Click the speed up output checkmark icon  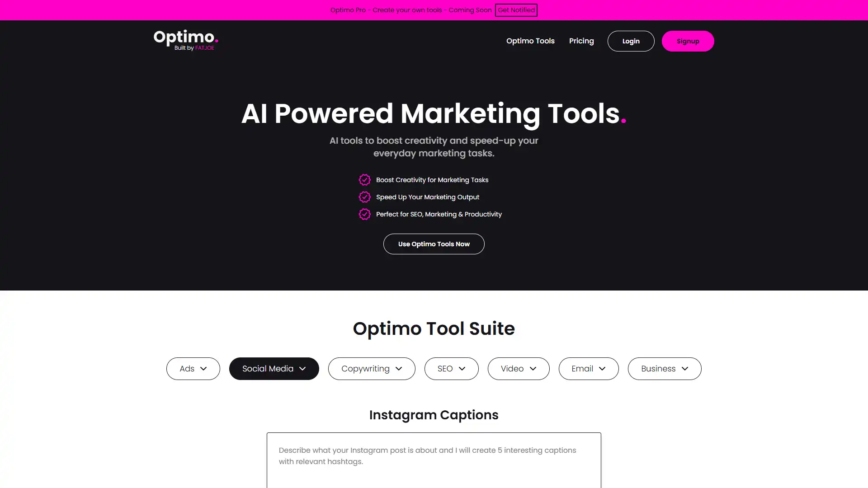coord(365,197)
